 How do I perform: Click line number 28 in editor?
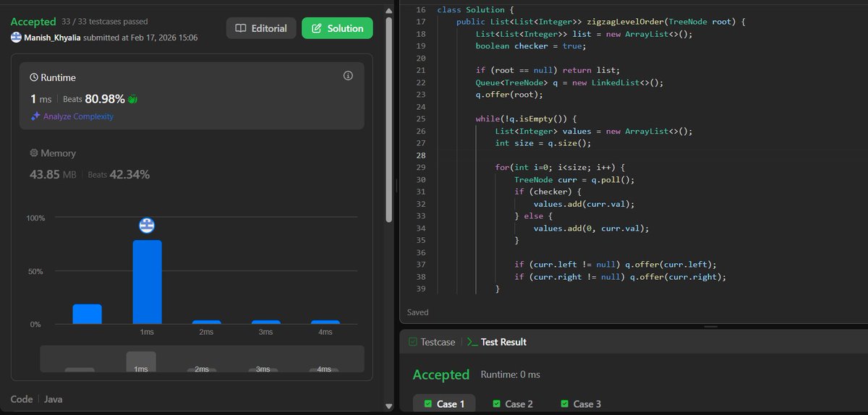tap(422, 155)
